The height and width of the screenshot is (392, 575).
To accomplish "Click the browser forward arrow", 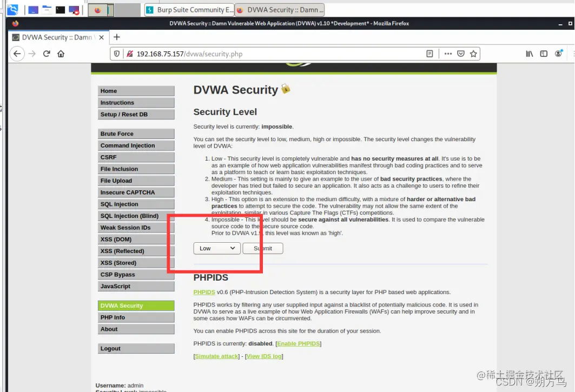I will [x=32, y=54].
